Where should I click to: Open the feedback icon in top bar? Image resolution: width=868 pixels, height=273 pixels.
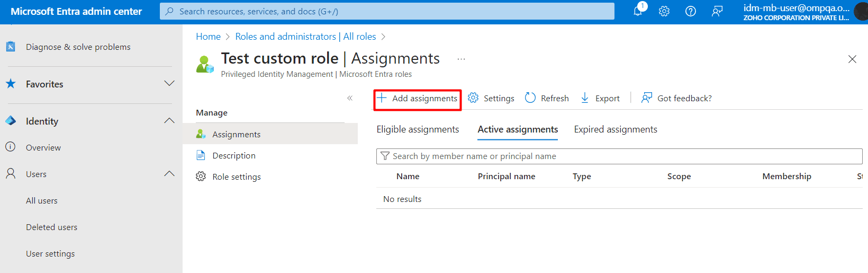(x=717, y=11)
